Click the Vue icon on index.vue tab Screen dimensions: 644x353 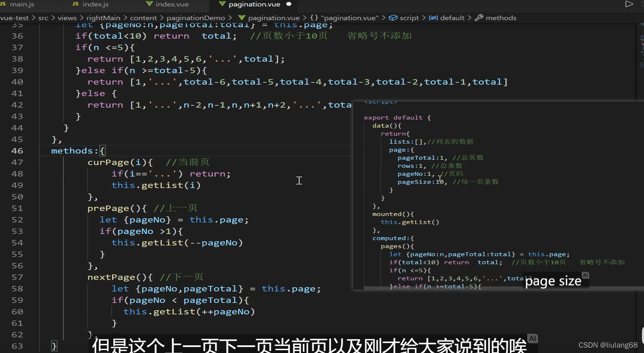[x=149, y=4]
